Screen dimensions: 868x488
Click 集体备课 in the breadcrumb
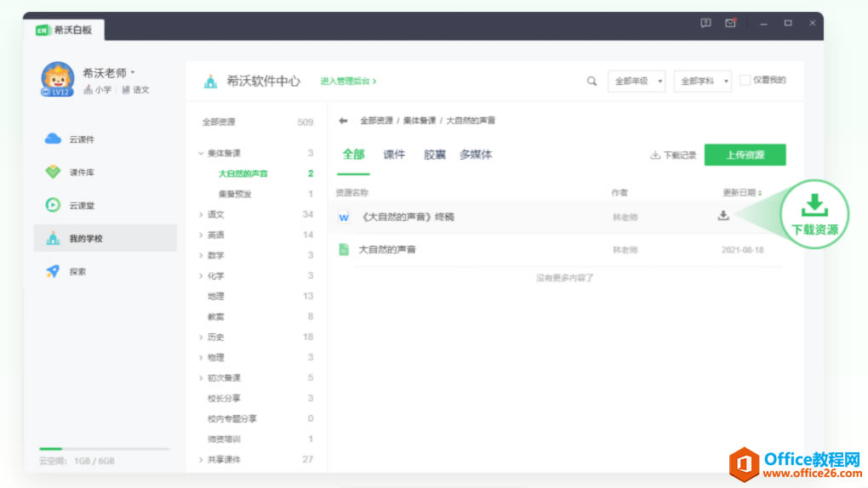pyautogui.click(x=419, y=121)
